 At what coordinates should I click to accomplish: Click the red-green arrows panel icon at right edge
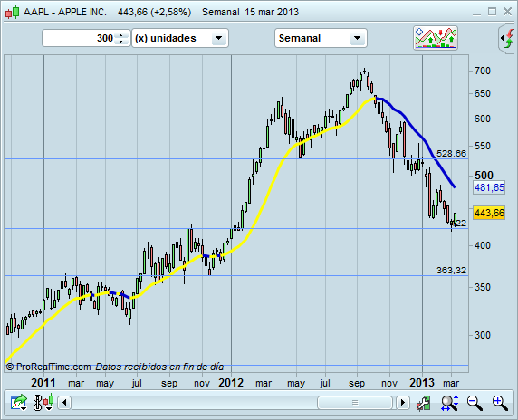[x=508, y=39]
